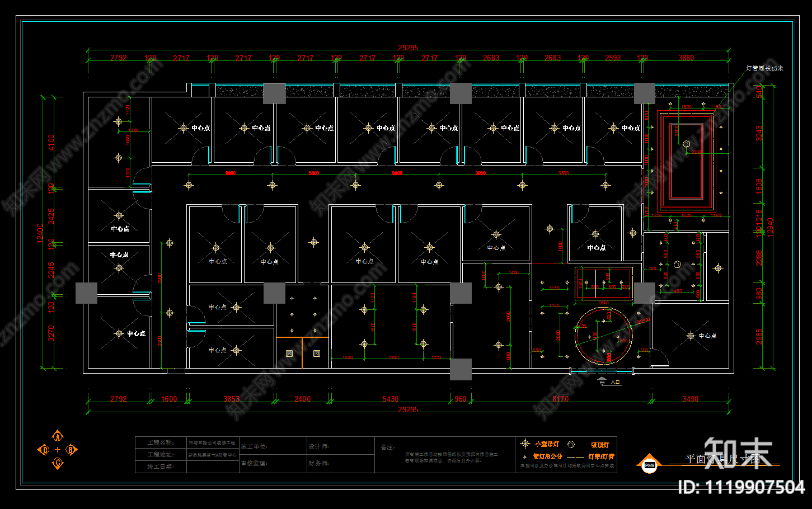Select the 吸顶灯 ceiling lamp legend circle

tap(571, 445)
